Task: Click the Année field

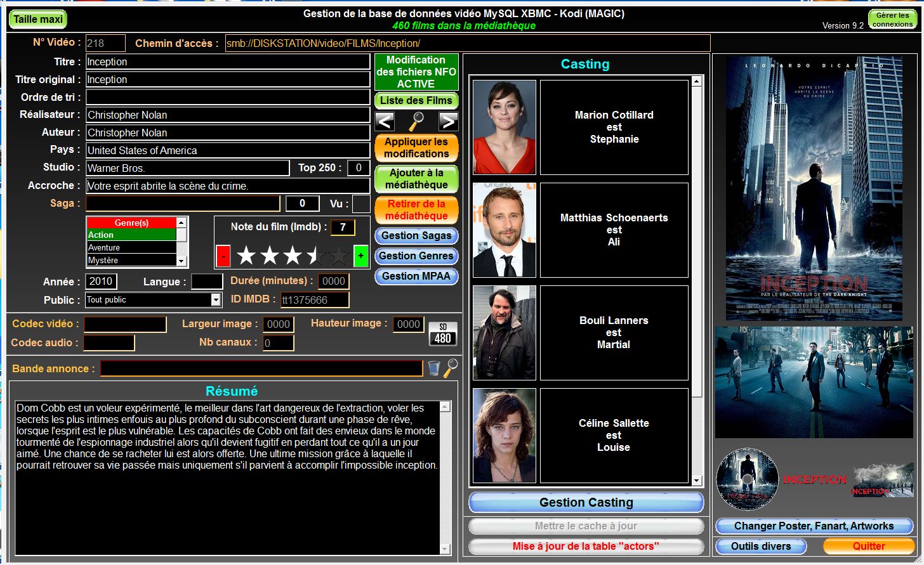Action: (101, 281)
